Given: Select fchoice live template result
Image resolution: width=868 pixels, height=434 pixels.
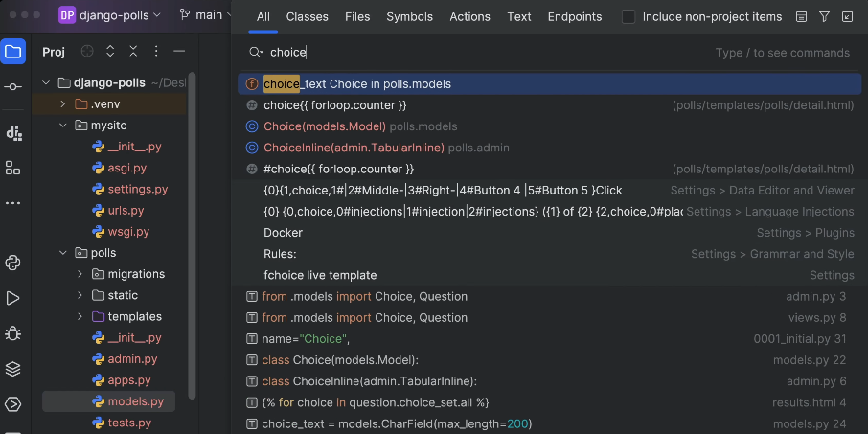Looking at the screenshot, I should pos(550,275).
